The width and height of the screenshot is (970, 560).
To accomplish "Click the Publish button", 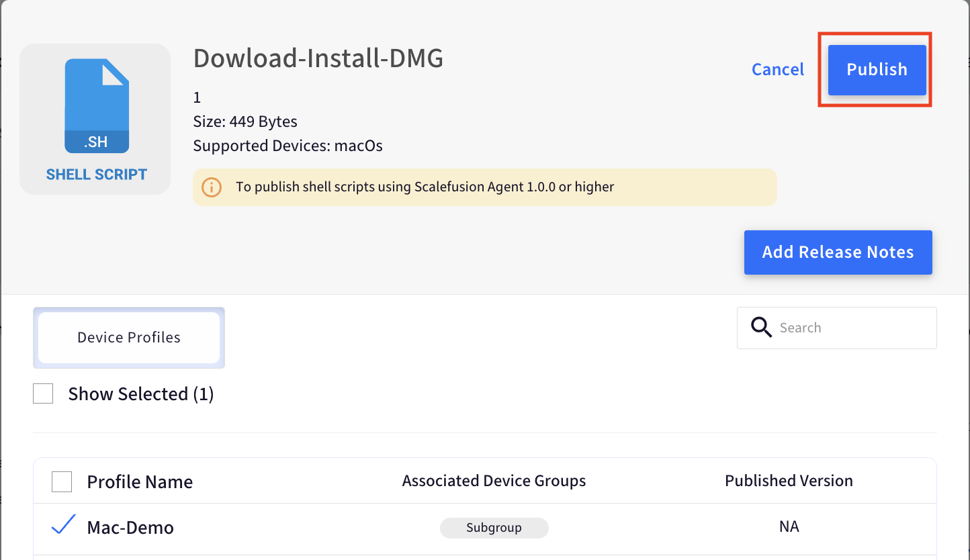I will (x=877, y=70).
